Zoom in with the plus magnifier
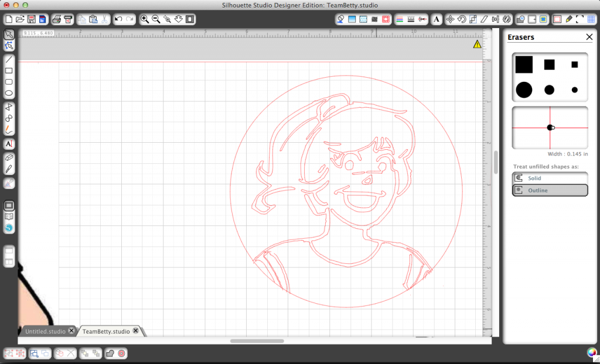The height and width of the screenshot is (364, 600). [145, 19]
